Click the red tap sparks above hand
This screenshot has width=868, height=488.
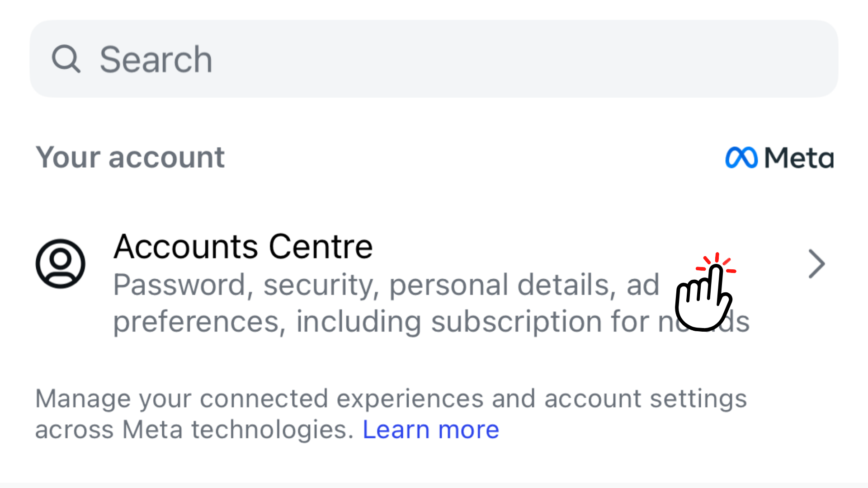[x=717, y=262]
